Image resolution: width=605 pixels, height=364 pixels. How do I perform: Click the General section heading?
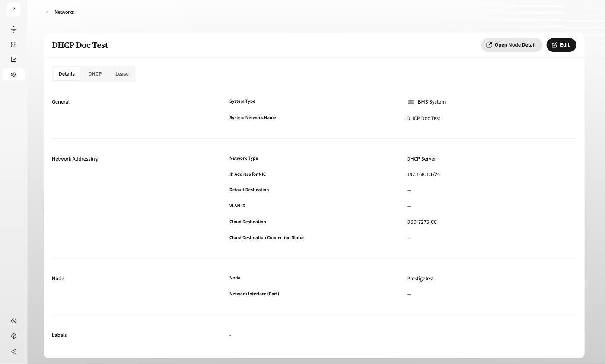[x=60, y=102]
